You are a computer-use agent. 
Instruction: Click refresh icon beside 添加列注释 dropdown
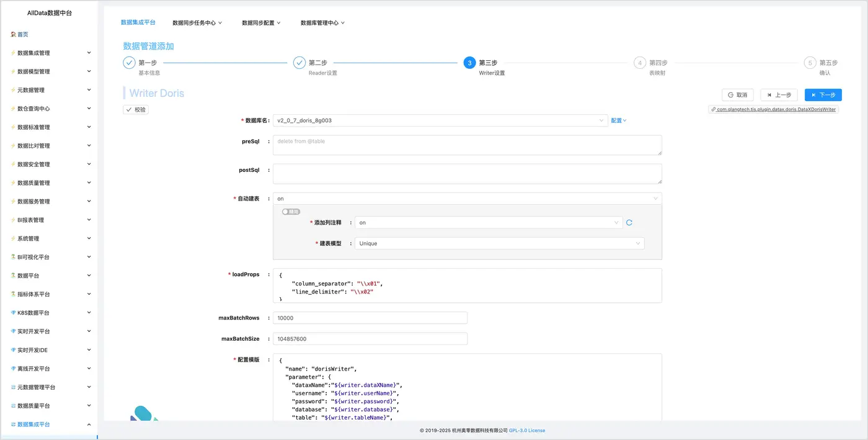point(629,222)
